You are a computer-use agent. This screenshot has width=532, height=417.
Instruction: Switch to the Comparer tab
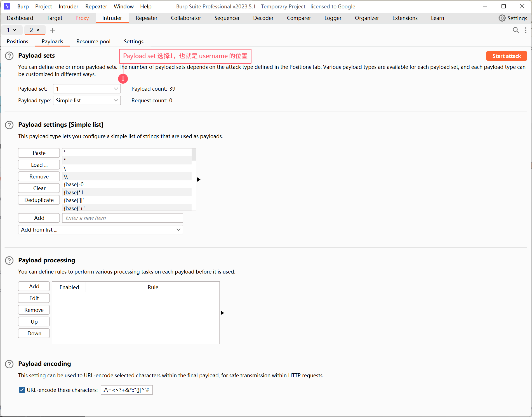(299, 18)
